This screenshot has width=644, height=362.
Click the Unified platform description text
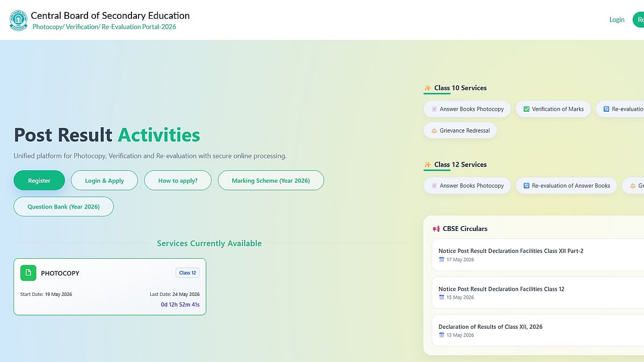click(150, 156)
